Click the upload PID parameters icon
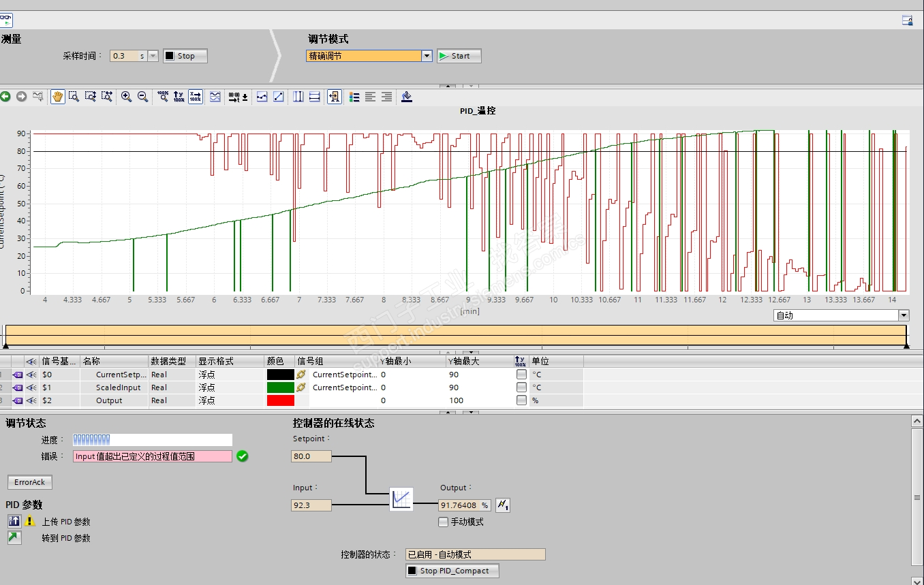This screenshot has height=585, width=924. click(x=14, y=521)
